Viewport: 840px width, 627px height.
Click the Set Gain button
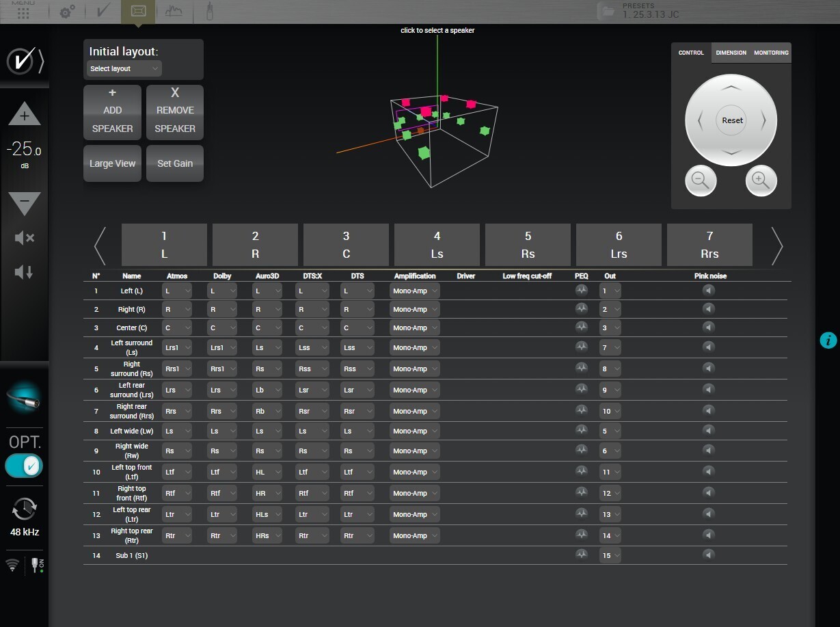[175, 163]
